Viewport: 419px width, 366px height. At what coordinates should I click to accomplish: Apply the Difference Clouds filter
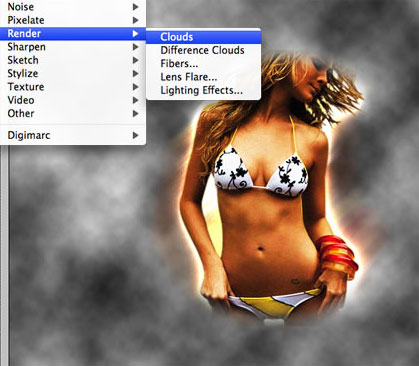click(x=203, y=50)
